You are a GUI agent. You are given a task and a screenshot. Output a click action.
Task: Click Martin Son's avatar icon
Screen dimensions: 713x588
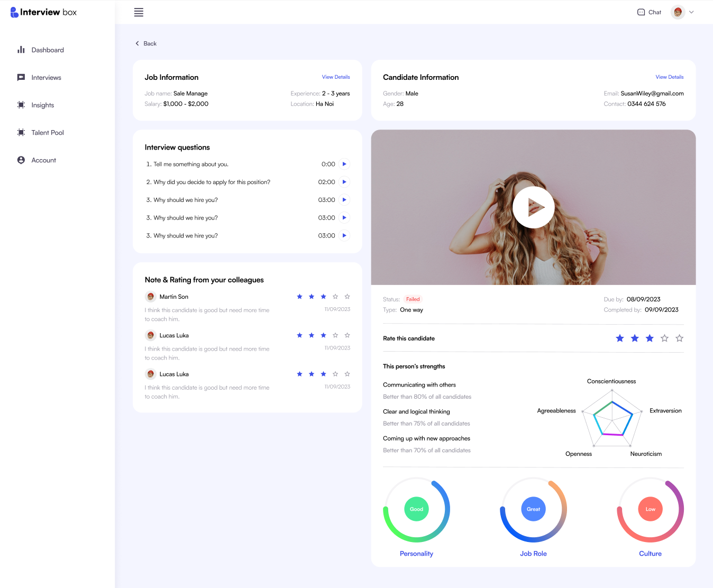click(x=150, y=297)
